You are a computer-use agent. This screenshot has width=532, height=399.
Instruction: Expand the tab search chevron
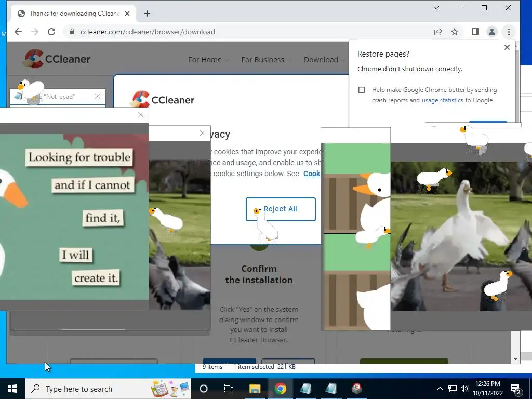(x=436, y=8)
